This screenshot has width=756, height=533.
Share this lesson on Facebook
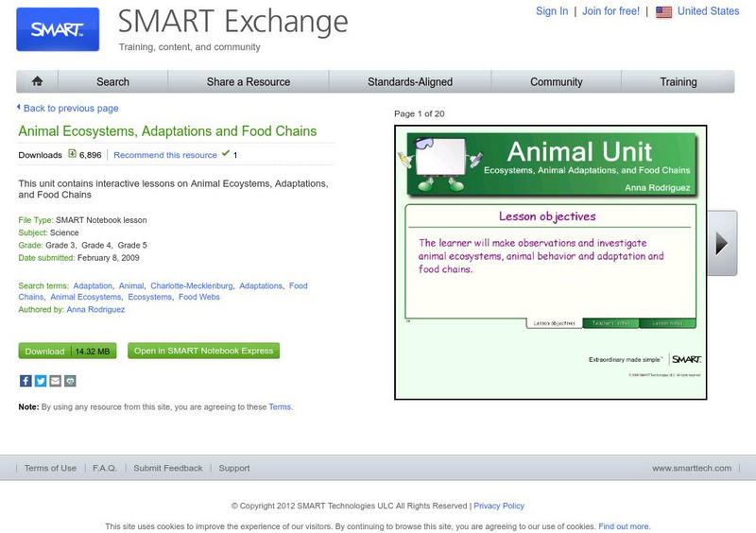click(x=26, y=381)
